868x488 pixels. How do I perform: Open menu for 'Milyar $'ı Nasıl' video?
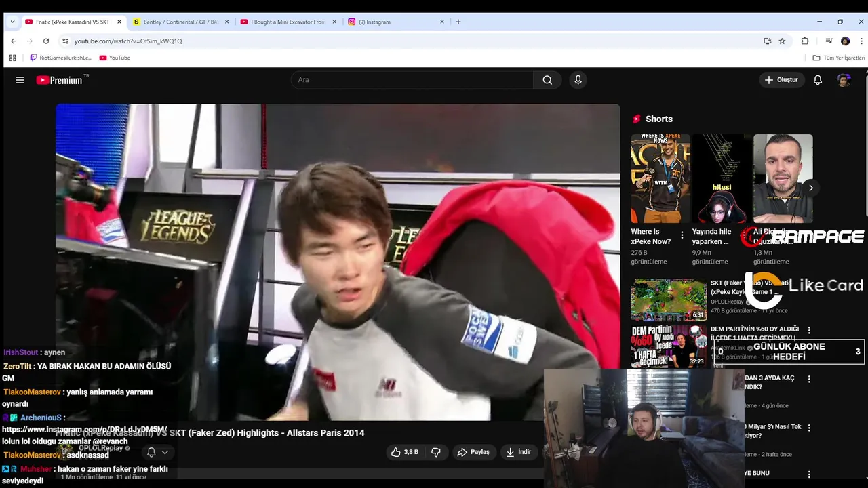click(x=809, y=428)
